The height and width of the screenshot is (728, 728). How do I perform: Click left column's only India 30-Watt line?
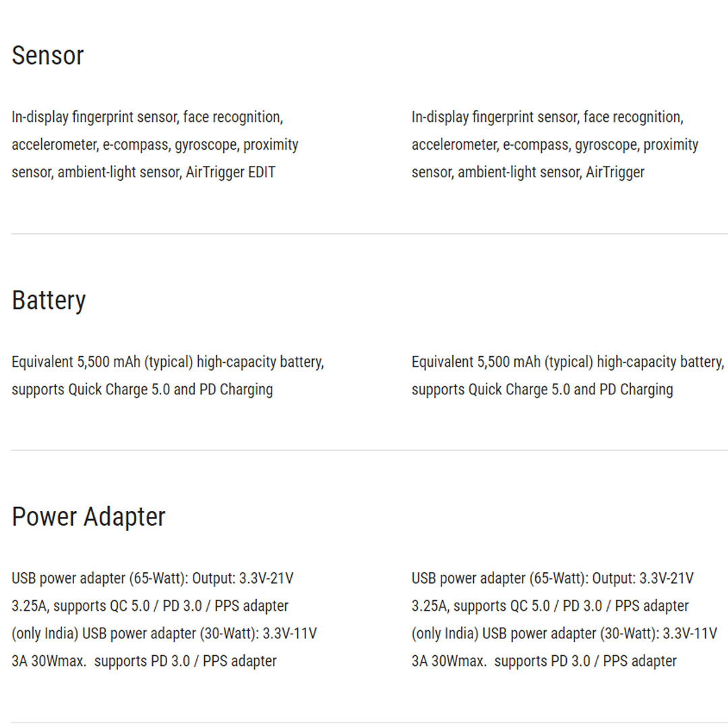point(164,634)
